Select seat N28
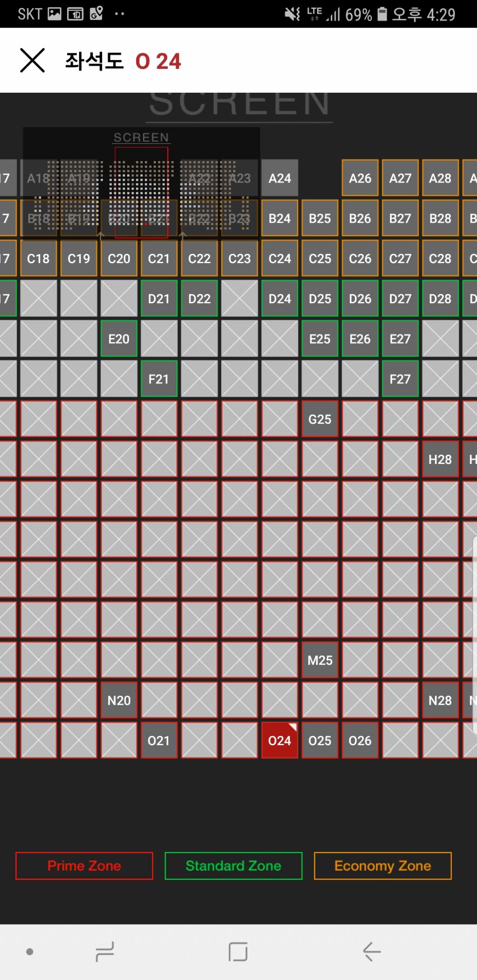The image size is (477, 980). coord(440,701)
